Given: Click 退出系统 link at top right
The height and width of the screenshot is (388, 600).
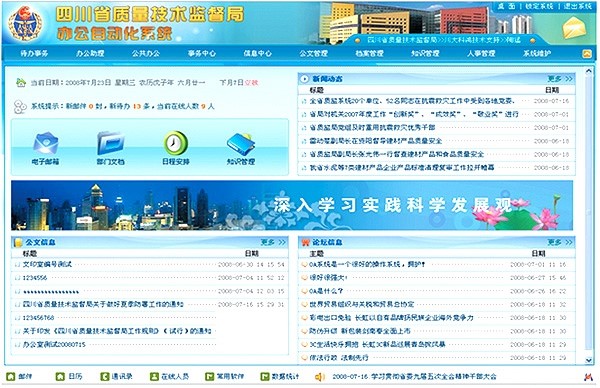Looking at the screenshot, I should click(x=577, y=6).
